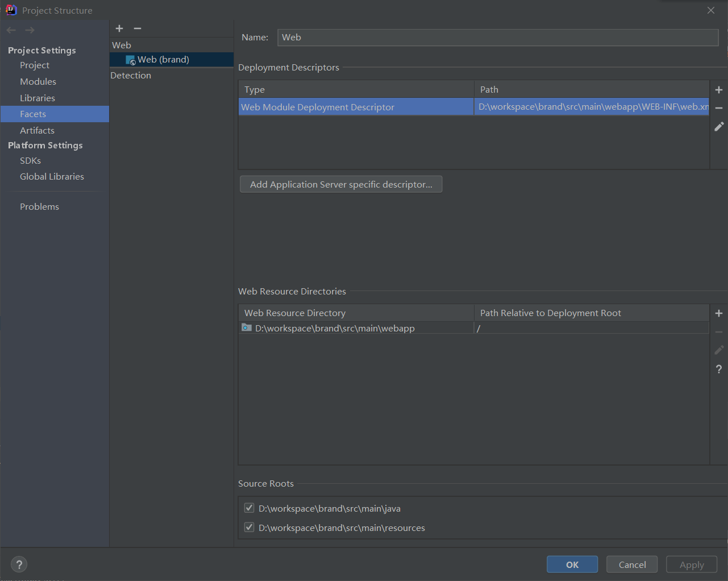728x581 pixels.
Task: Remove the selected deployment descriptor
Action: 719,108
